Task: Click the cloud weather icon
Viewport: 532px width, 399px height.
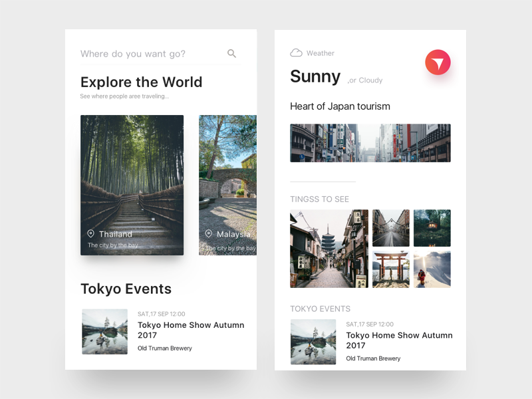Action: coord(297,53)
